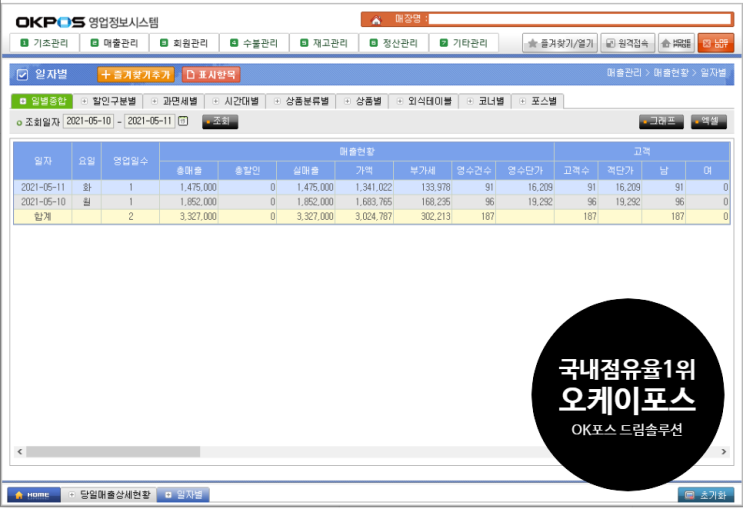743x509 pixels.
Task: Open the 정산관리 main menu
Action: tap(398, 43)
